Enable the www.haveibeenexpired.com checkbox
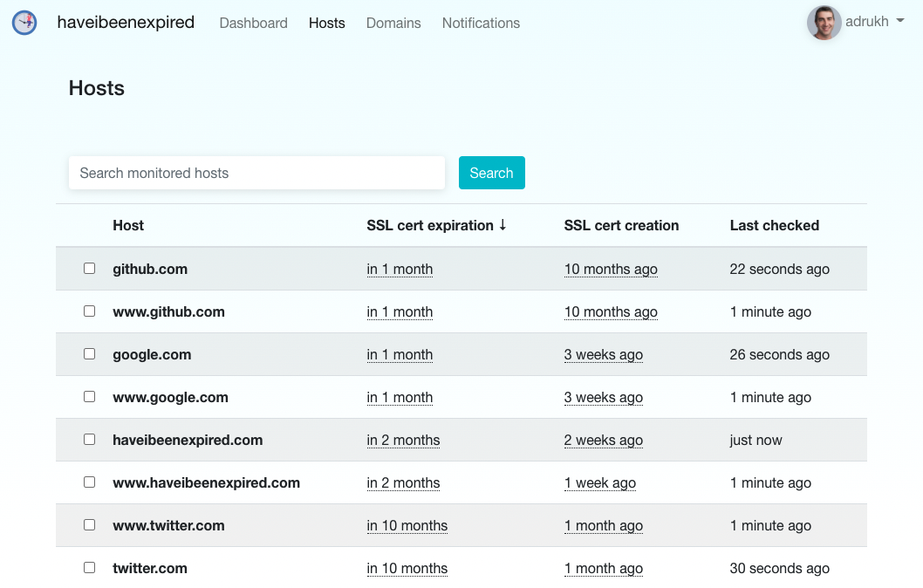The width and height of the screenshot is (923, 588). point(90,482)
